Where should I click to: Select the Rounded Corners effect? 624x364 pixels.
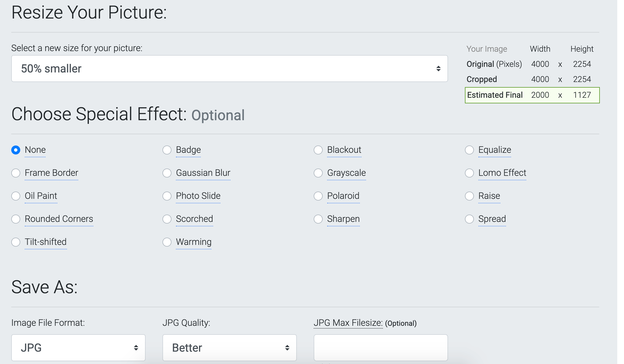pyautogui.click(x=16, y=219)
